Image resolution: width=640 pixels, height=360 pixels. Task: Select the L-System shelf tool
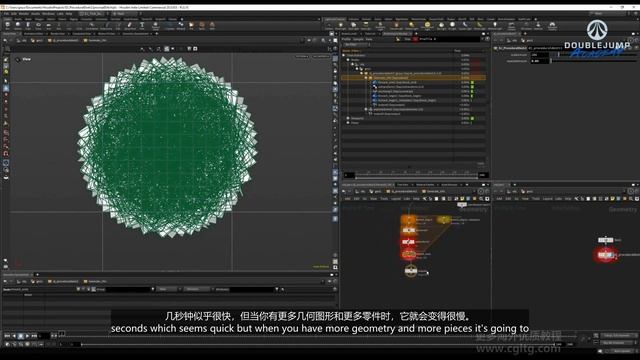tap(169, 26)
